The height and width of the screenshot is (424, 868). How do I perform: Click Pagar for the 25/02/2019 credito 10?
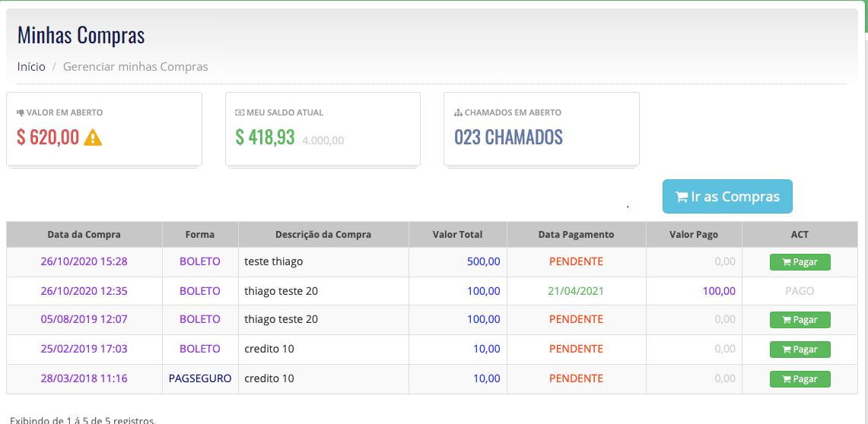pyautogui.click(x=800, y=350)
